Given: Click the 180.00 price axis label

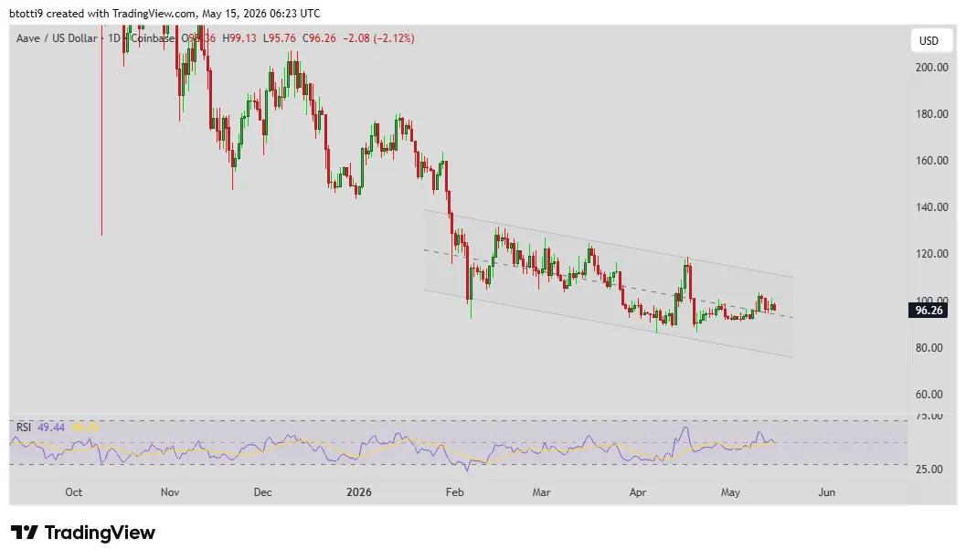Looking at the screenshot, I should point(931,114).
